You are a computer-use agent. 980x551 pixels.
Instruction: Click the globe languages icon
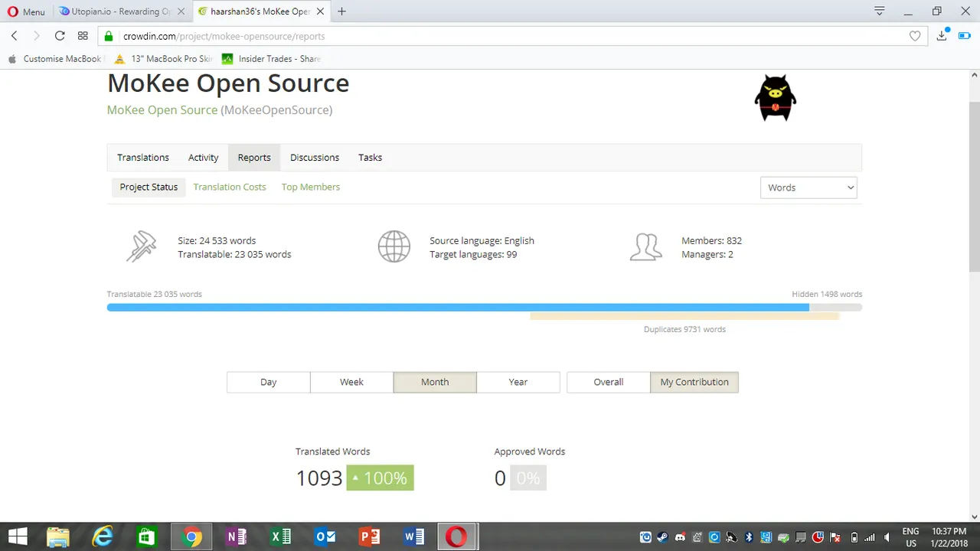pyautogui.click(x=394, y=246)
